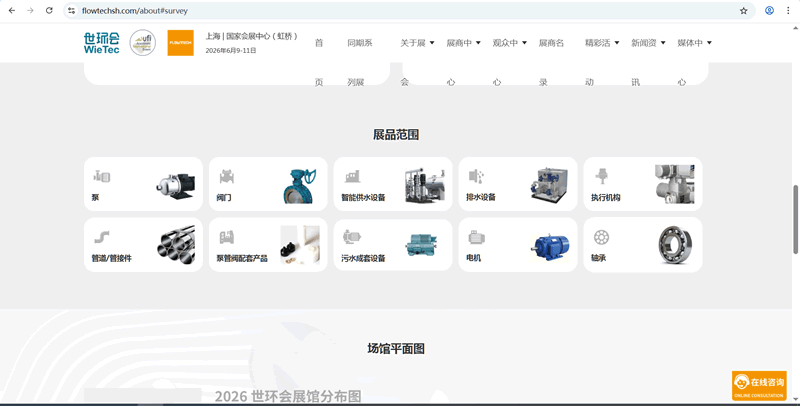Click the UFI approved event badge

143,42
